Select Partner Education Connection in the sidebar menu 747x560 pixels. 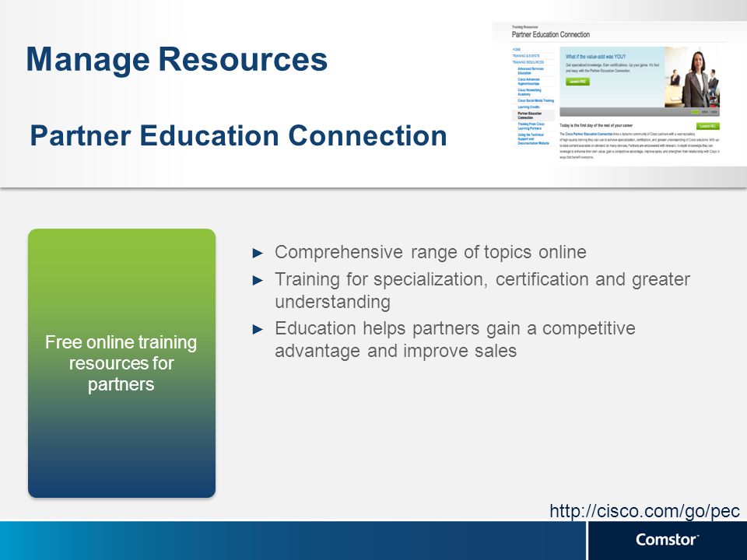pyautogui.click(x=533, y=115)
